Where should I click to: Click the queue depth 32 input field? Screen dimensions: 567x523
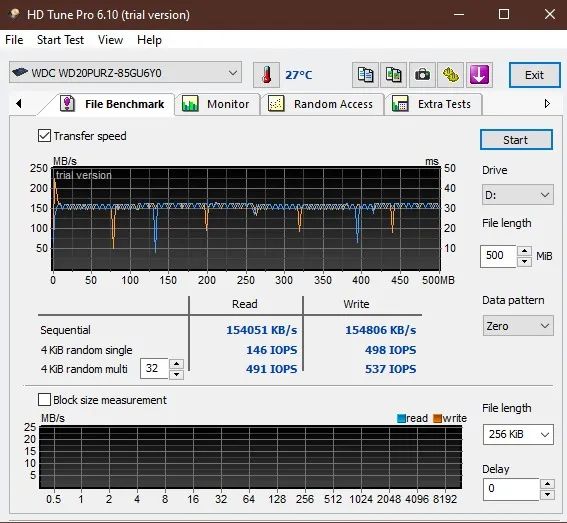tap(154, 369)
